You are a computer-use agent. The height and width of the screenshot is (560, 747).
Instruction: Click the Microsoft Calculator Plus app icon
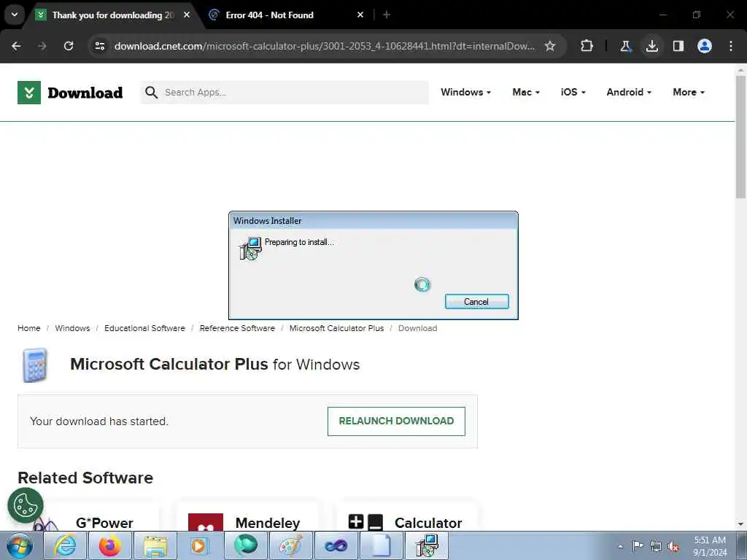click(35, 365)
